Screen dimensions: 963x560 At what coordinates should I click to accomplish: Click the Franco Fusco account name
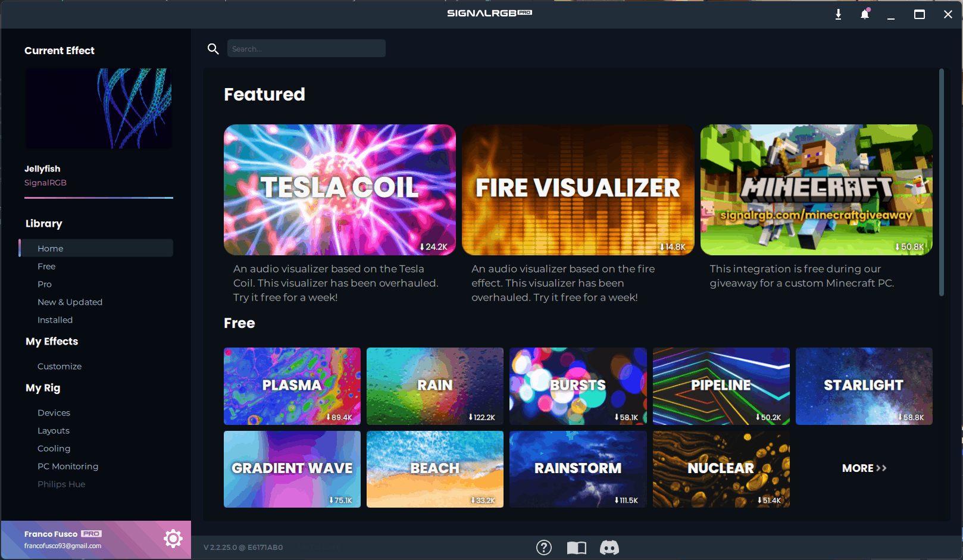click(51, 534)
